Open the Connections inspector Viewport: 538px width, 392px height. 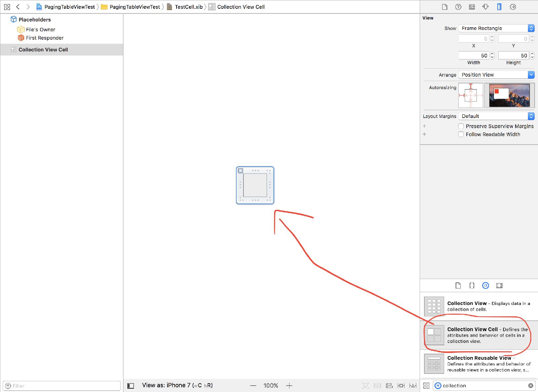tap(513, 7)
